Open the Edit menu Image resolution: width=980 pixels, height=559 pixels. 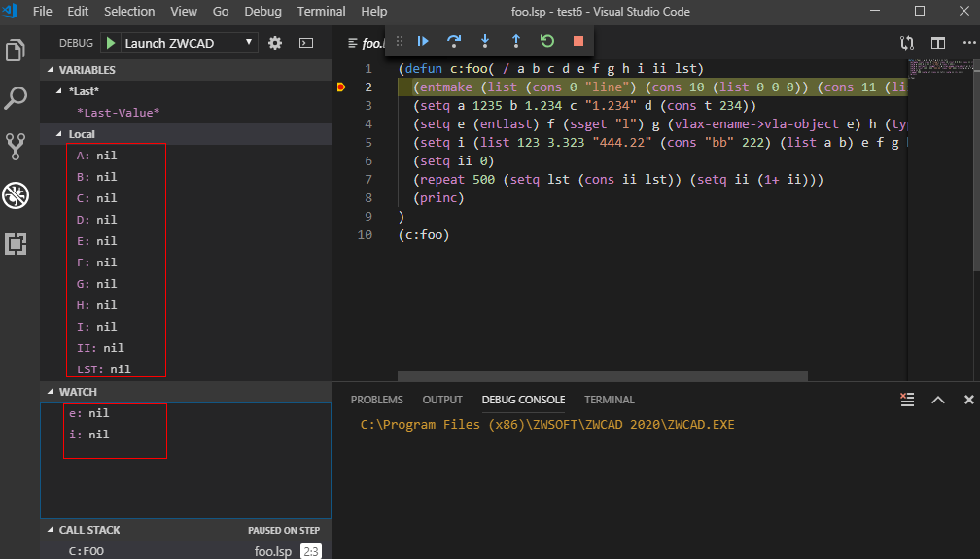pos(78,12)
